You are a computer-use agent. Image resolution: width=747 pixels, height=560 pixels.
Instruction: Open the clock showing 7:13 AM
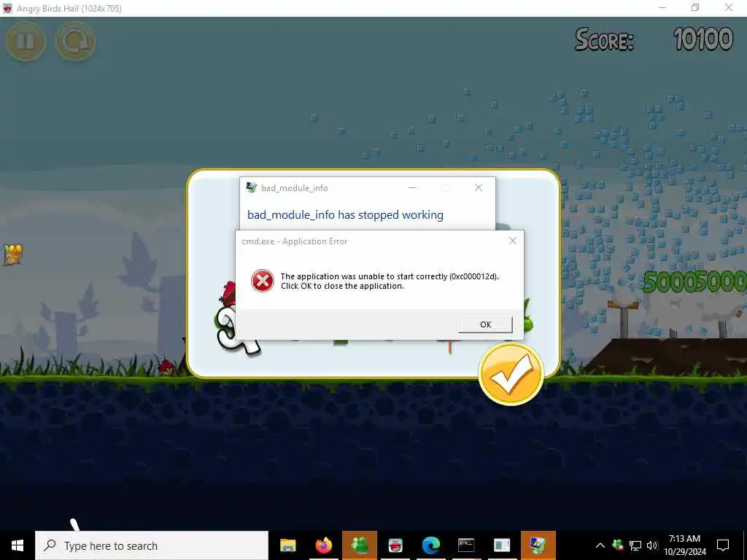(684, 545)
